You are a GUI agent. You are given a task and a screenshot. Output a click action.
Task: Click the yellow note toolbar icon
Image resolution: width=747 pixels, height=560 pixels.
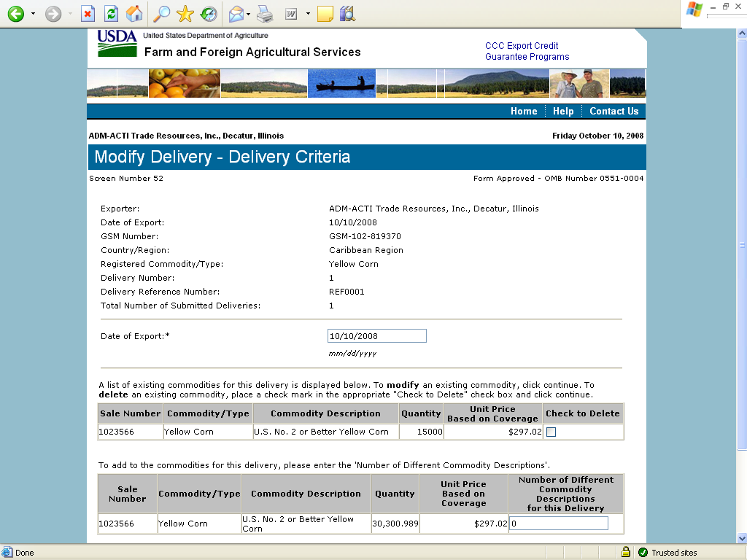(x=325, y=14)
